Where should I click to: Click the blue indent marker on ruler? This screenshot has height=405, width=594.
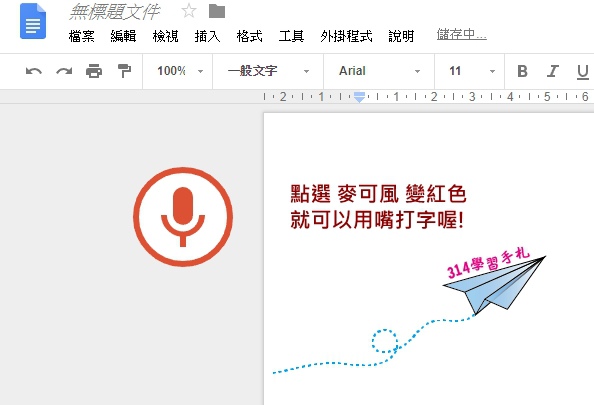pos(359,97)
